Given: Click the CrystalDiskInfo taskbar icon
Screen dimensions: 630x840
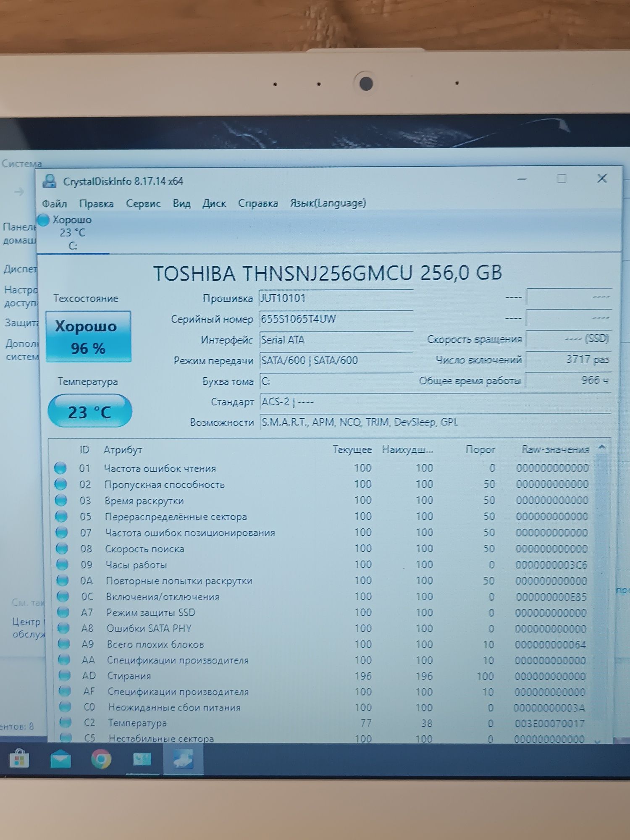Looking at the screenshot, I should tap(183, 759).
